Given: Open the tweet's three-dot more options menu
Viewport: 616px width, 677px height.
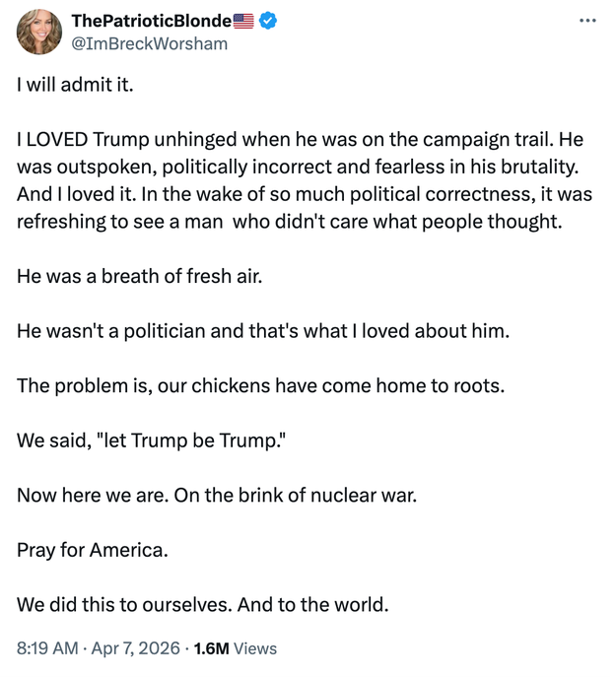Looking at the screenshot, I should (587, 22).
